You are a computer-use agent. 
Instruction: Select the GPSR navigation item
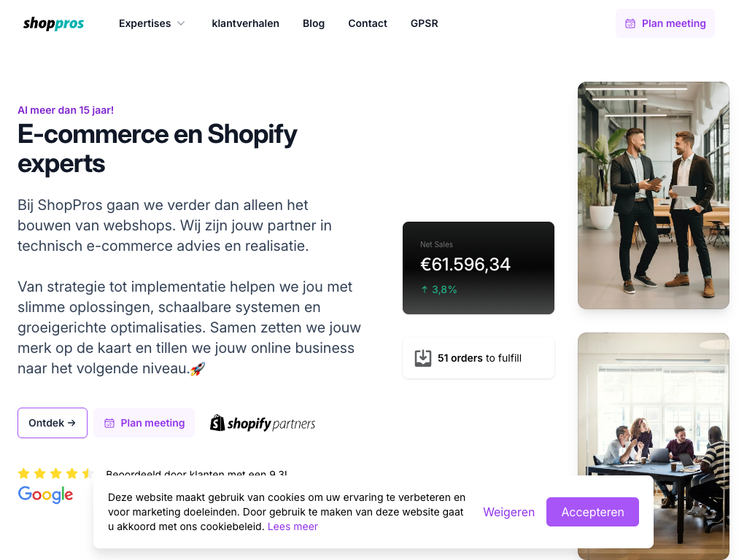424,23
